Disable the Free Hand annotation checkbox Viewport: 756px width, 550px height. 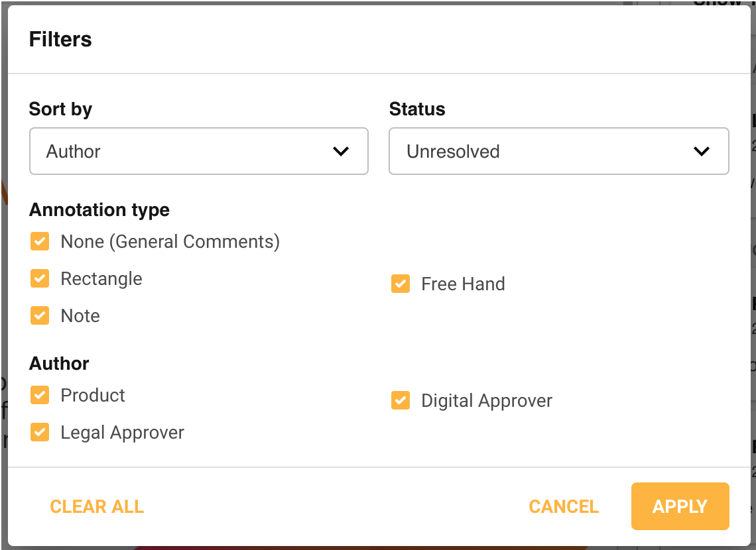(x=401, y=284)
